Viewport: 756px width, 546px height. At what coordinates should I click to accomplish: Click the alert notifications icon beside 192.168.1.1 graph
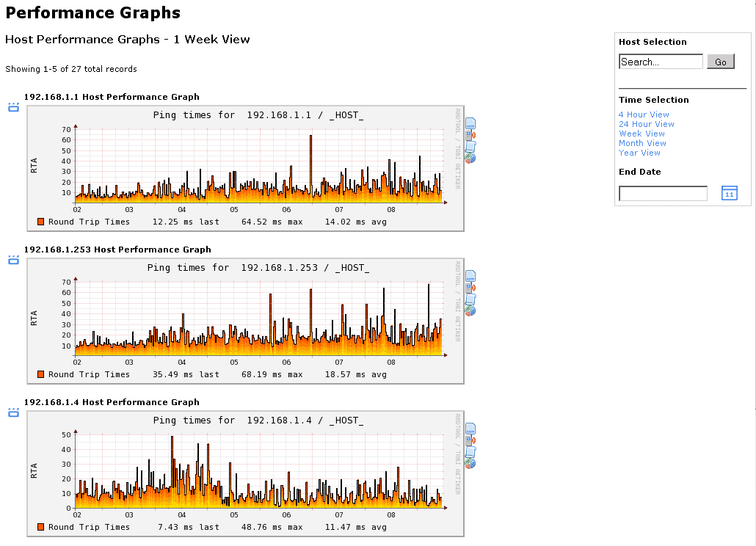click(470, 135)
